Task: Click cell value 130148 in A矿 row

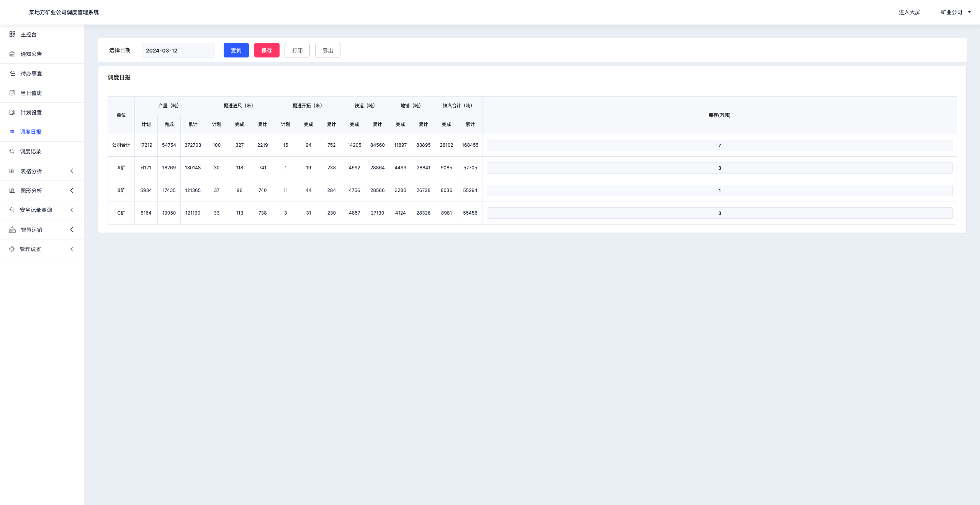Action: point(193,168)
